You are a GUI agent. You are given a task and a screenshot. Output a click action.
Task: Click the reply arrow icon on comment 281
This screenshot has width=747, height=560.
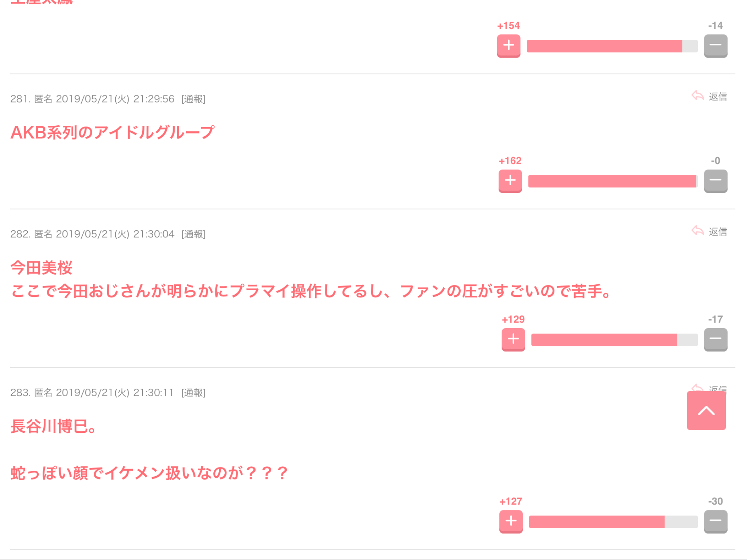(x=697, y=96)
